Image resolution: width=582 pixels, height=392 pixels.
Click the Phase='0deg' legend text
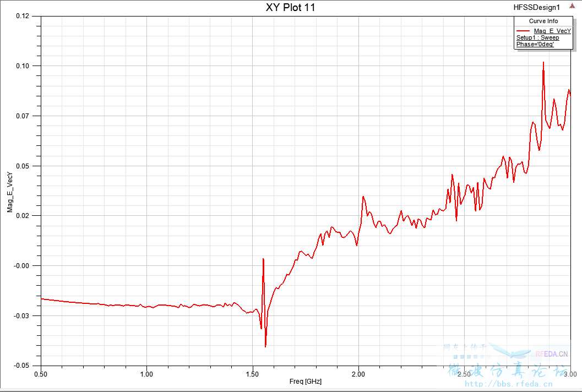(x=535, y=44)
